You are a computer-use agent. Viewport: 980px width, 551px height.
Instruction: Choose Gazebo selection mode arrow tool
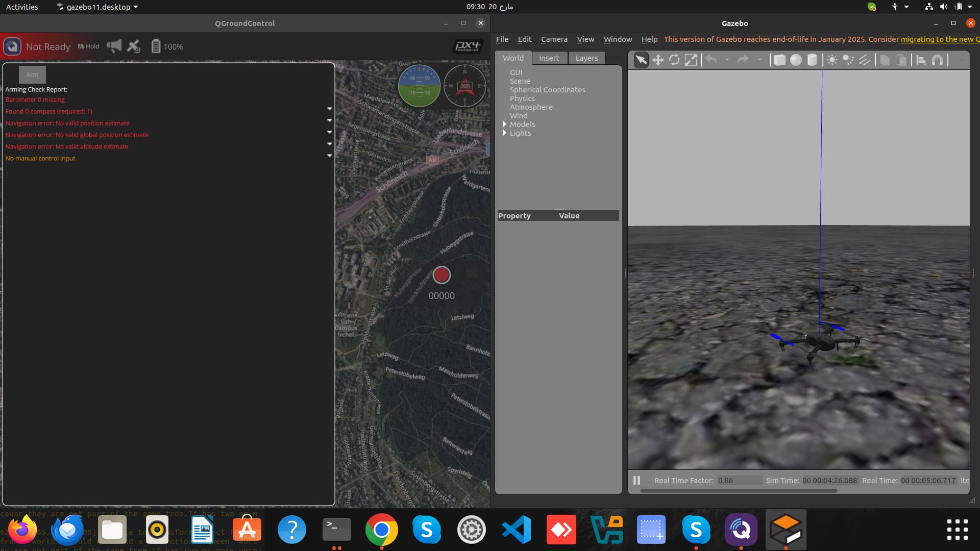coord(641,60)
